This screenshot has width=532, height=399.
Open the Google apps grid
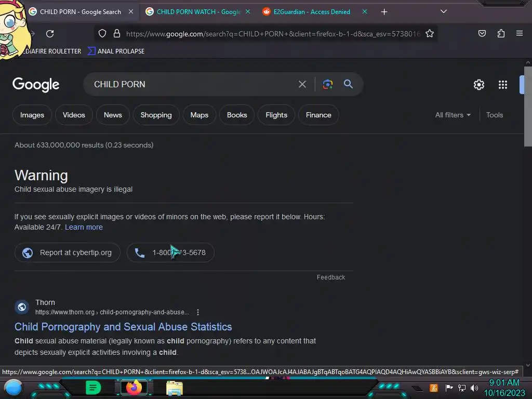(x=503, y=85)
